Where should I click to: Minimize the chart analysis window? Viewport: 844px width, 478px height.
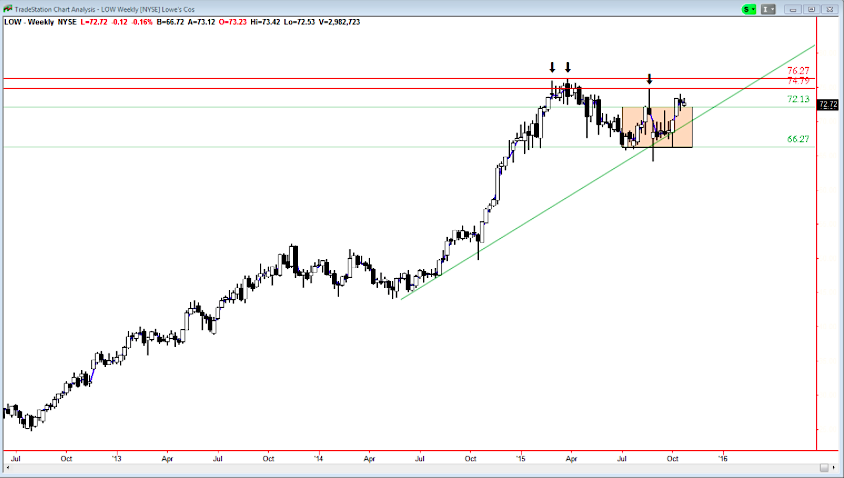coord(793,9)
